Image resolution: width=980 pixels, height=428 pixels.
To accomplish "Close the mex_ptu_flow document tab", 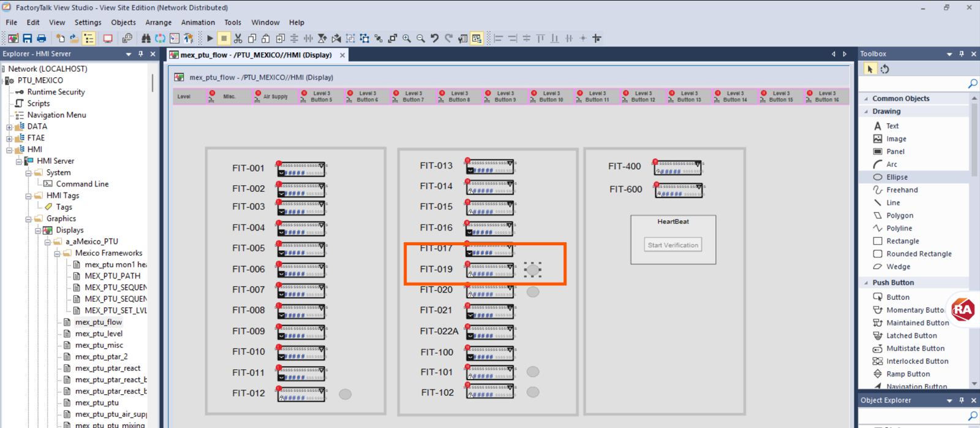I will (x=342, y=55).
